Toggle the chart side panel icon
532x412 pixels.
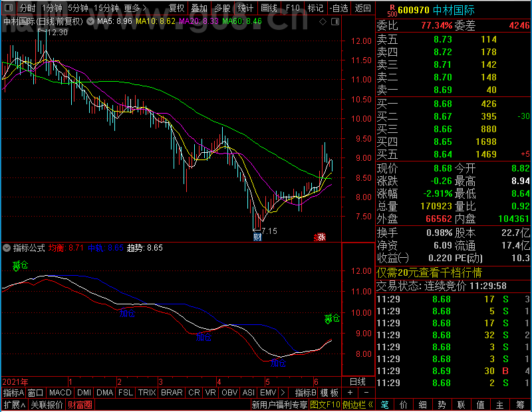click(x=335, y=22)
